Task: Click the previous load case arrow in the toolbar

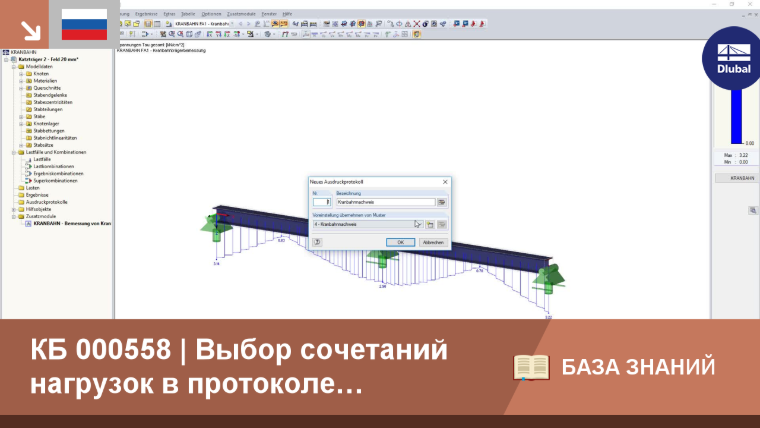Action: click(x=240, y=24)
